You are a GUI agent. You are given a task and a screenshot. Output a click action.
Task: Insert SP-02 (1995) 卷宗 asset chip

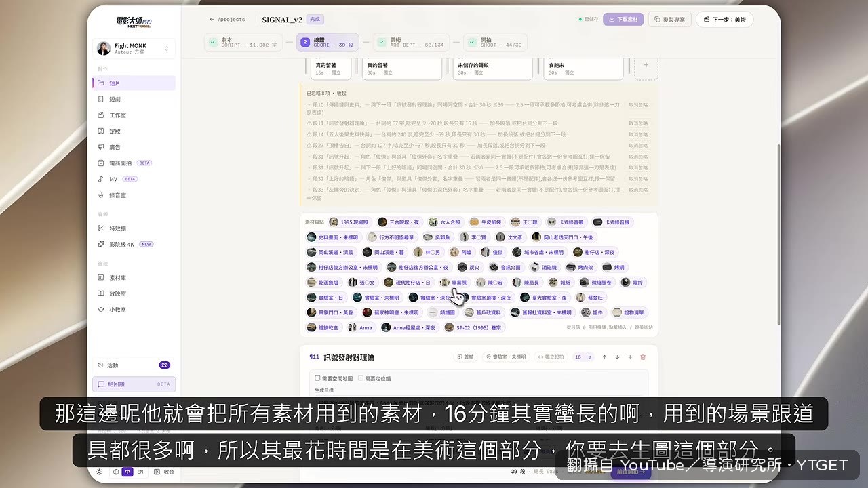473,327
